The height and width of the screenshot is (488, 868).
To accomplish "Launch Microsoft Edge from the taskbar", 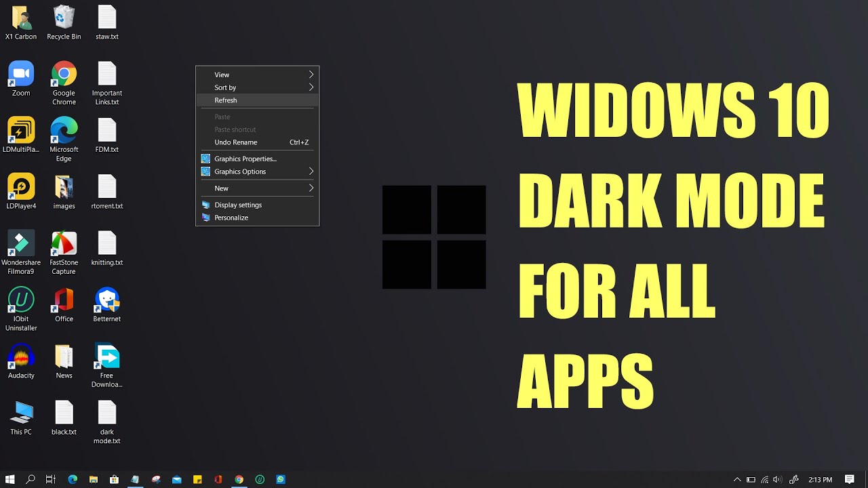I will point(73,479).
